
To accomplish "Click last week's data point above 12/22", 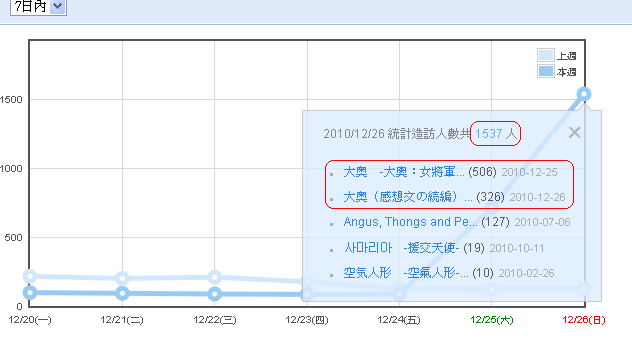I will (x=214, y=277).
